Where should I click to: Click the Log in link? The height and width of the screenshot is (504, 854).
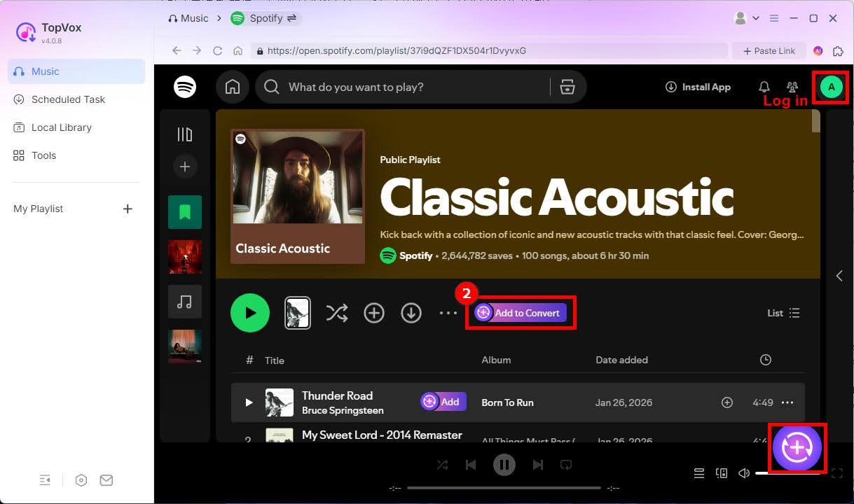coord(785,100)
